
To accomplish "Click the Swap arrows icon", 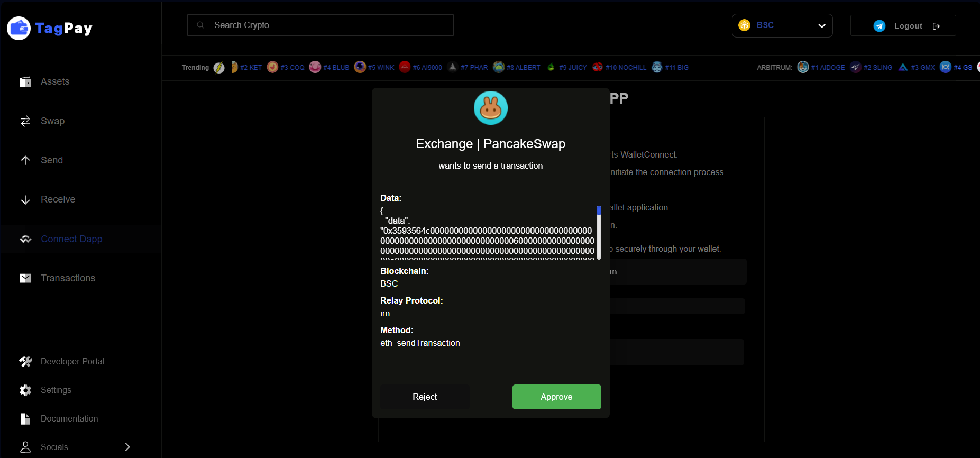I will click(x=25, y=121).
